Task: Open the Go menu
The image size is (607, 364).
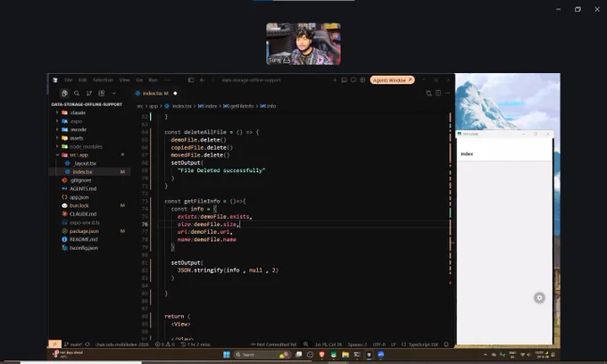Action: pyautogui.click(x=139, y=80)
